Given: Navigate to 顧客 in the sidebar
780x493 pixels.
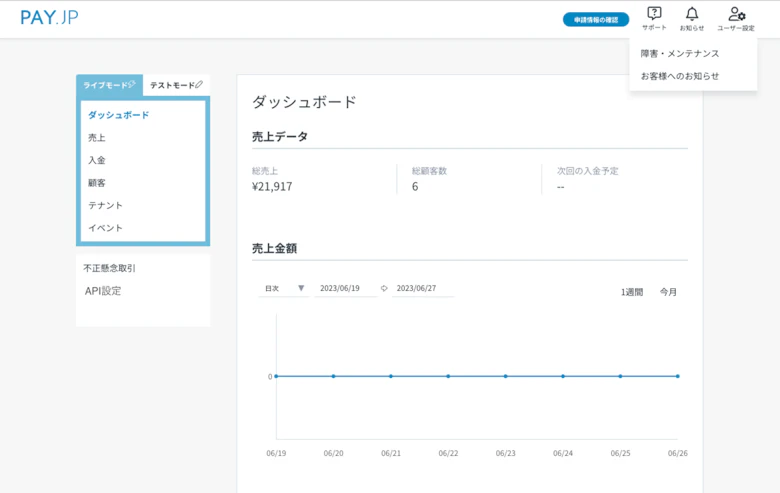Looking at the screenshot, I should pos(97,183).
